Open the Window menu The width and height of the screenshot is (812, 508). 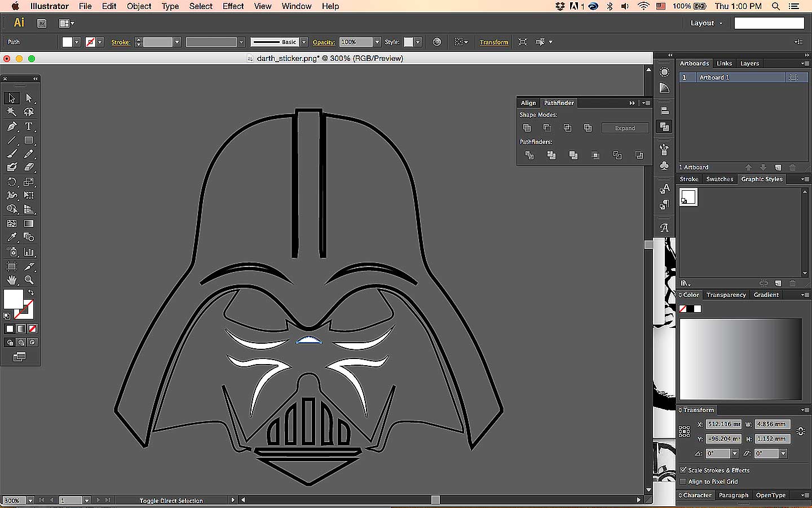point(297,6)
